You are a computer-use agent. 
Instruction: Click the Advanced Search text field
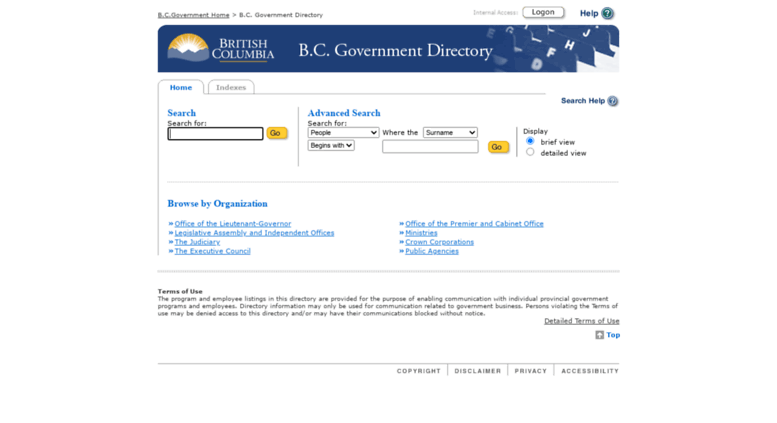pos(430,147)
